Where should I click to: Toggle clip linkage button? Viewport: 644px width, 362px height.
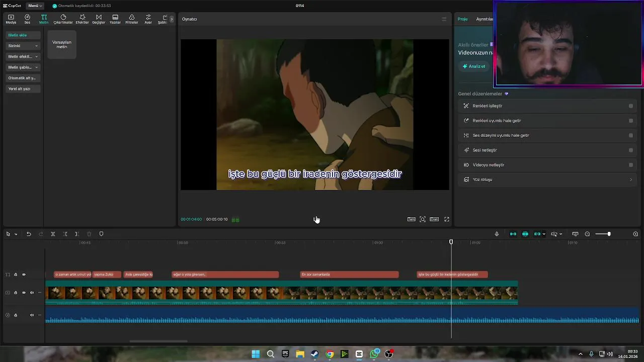537,234
